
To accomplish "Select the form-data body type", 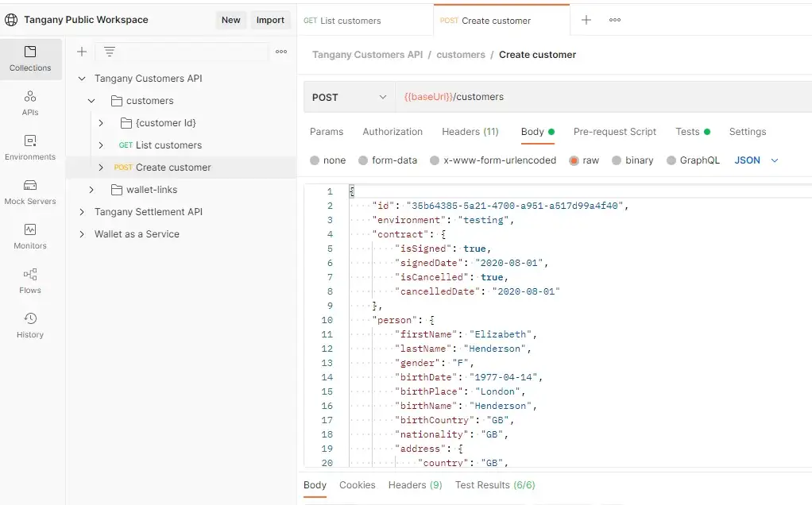I will [363, 160].
